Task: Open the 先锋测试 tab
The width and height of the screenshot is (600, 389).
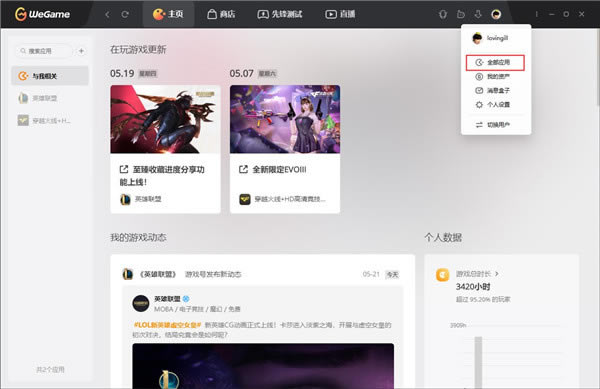Action: coord(280,15)
